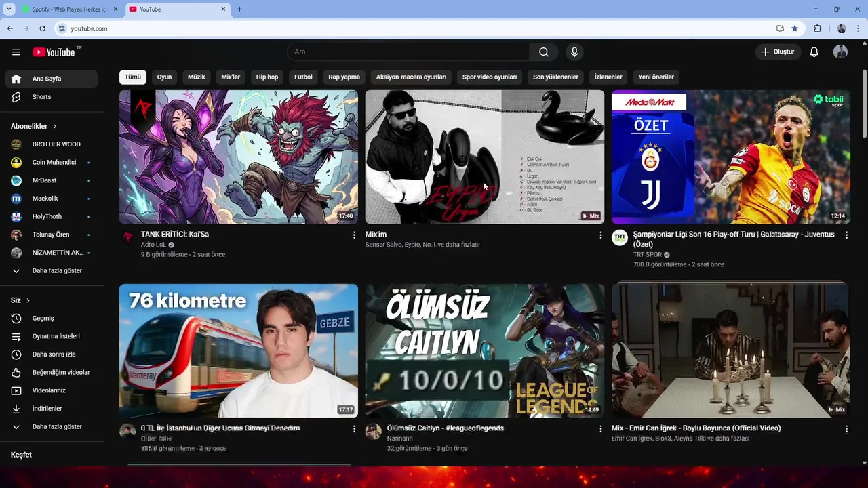This screenshot has width=868, height=488.
Task: Play Ölümsüz Caitlyn thumbnail
Action: 485,351
